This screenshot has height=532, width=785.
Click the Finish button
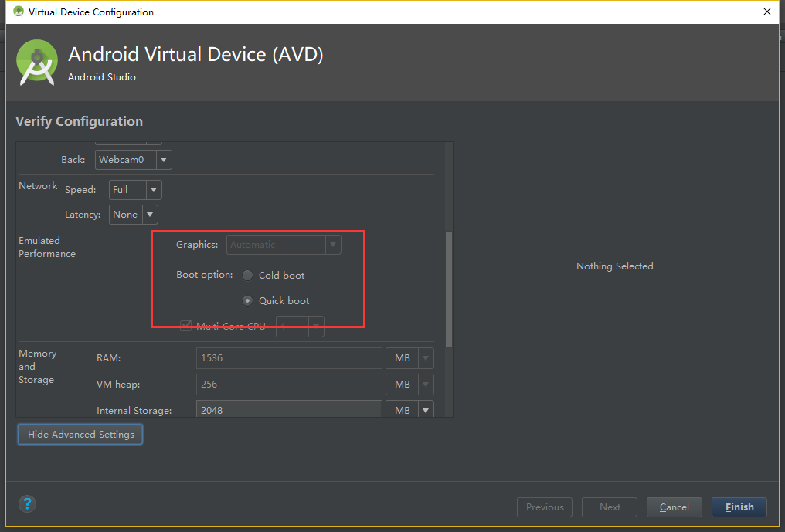pos(739,507)
